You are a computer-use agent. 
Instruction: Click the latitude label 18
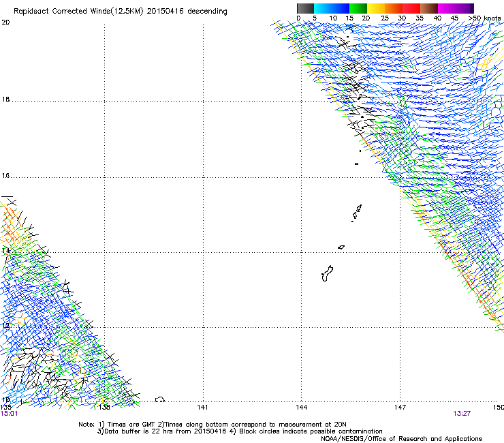point(5,99)
